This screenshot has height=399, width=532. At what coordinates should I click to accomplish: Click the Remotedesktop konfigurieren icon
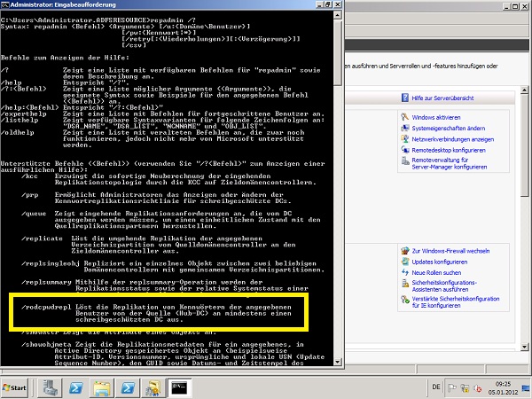click(405, 150)
